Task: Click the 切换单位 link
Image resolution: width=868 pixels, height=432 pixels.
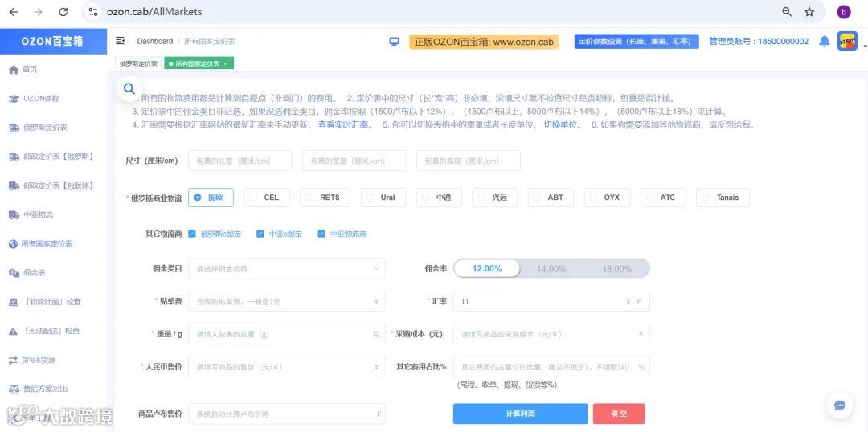Action: tap(563, 125)
